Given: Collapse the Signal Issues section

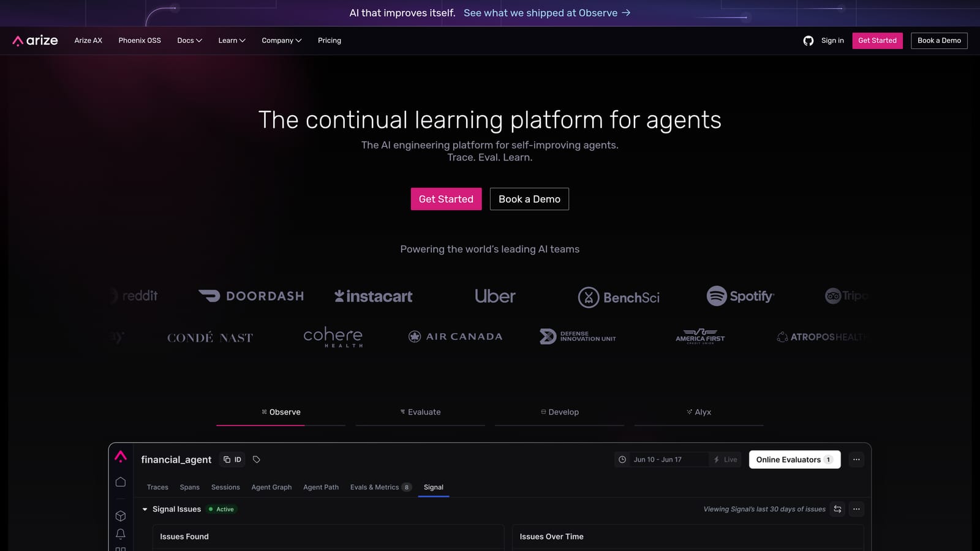Looking at the screenshot, I should (145, 509).
